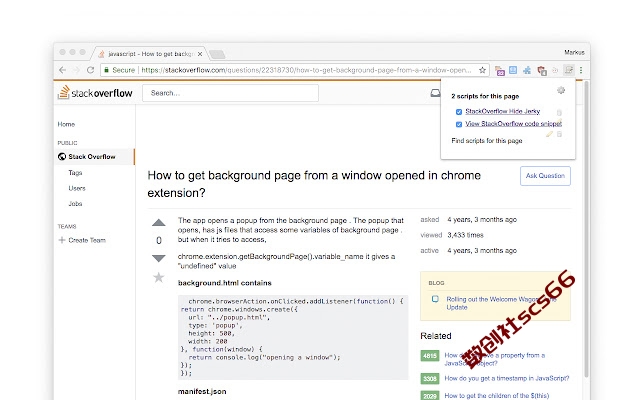This screenshot has height=400, width=640.
Task: Click the Stack Overflow logo
Action: 95,93
